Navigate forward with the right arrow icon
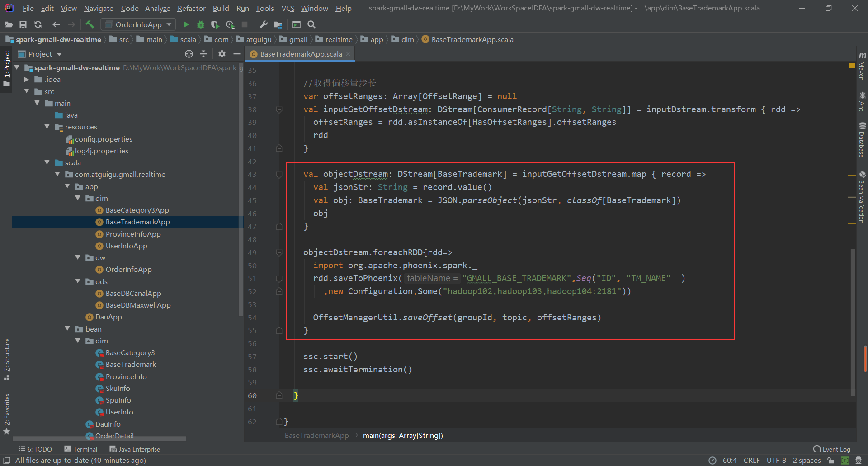This screenshot has height=466, width=868. pyautogui.click(x=71, y=24)
